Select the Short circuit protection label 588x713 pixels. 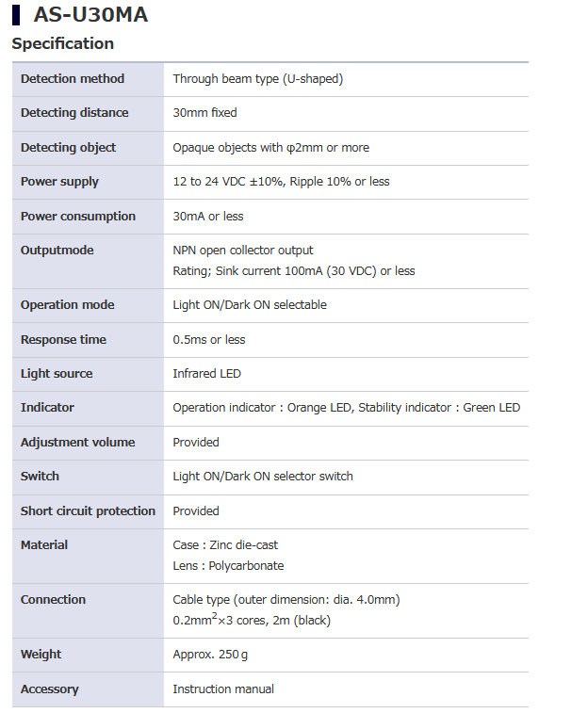tap(88, 511)
